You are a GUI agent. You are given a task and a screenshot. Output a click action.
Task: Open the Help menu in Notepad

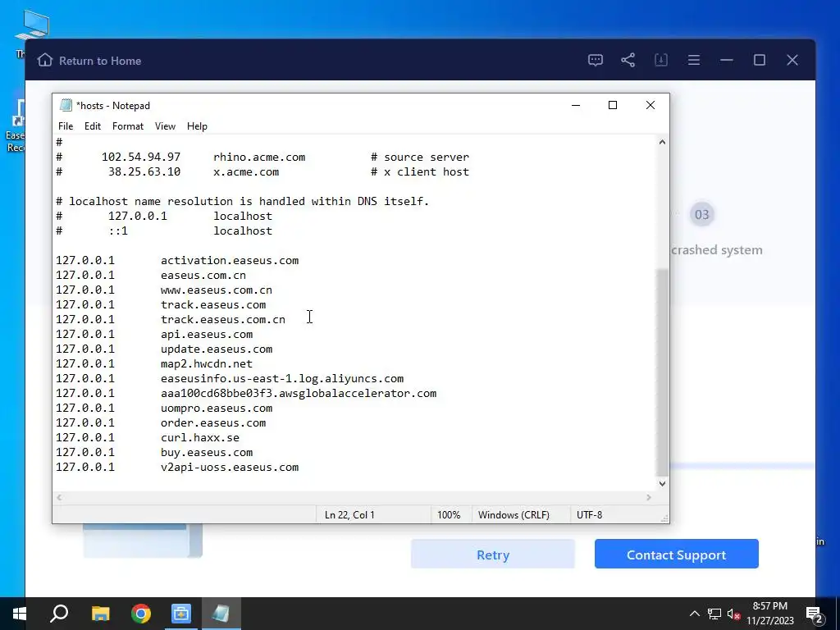click(197, 126)
